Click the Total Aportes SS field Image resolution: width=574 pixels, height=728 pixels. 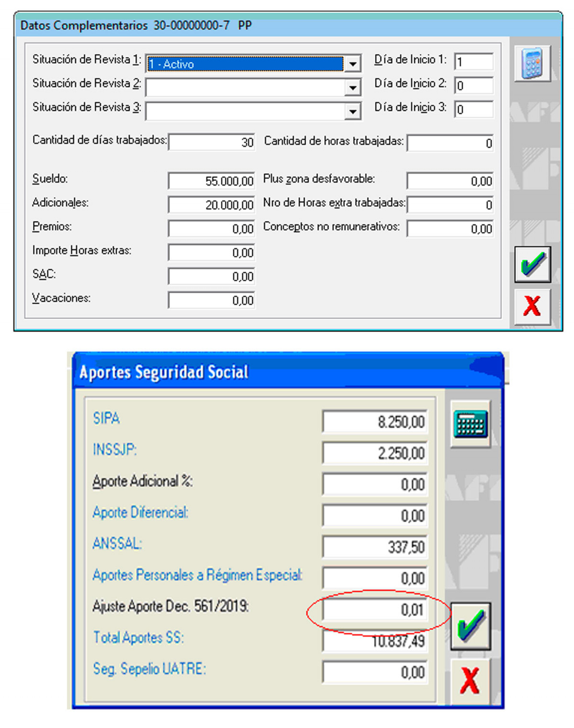tap(375, 641)
